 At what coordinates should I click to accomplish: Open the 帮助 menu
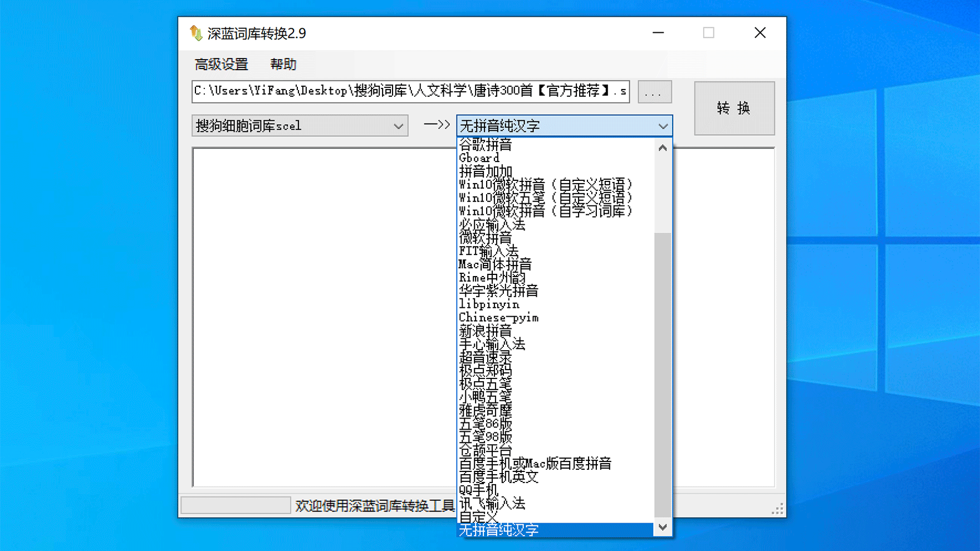[x=283, y=65]
